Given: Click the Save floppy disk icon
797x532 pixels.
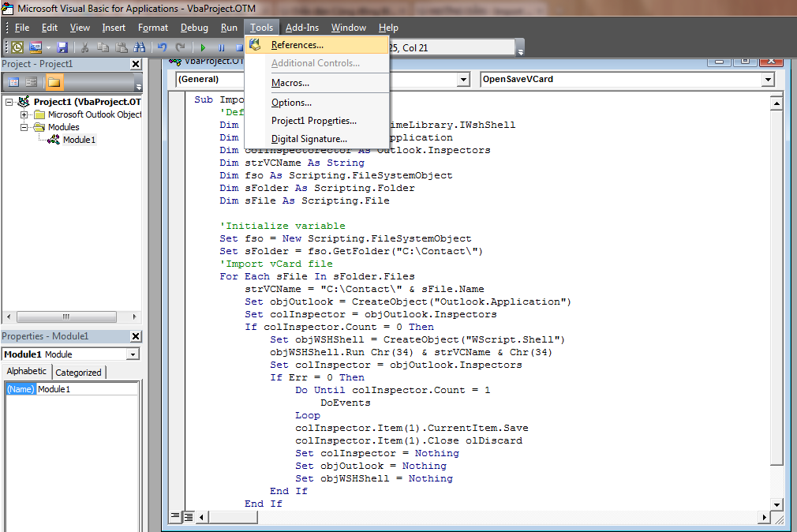Looking at the screenshot, I should pos(62,47).
